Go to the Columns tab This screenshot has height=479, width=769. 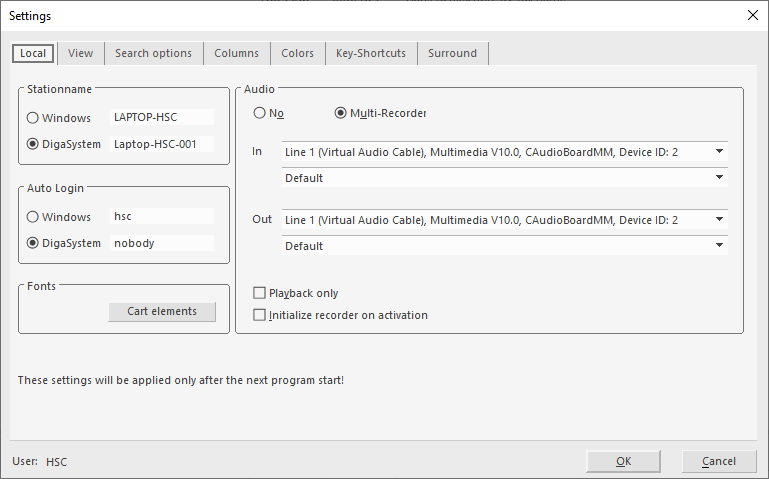click(236, 53)
